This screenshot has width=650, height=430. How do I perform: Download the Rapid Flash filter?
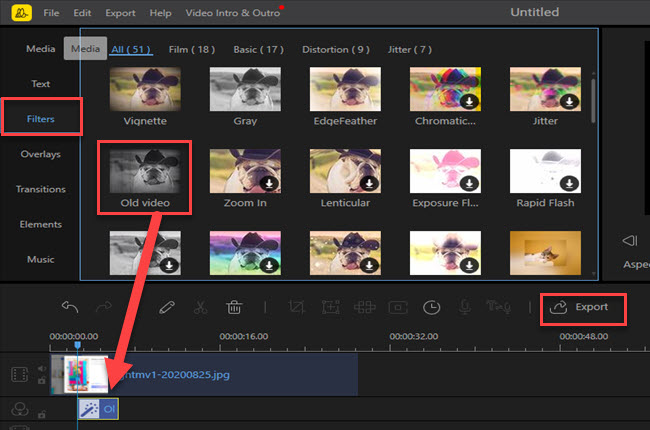point(570,184)
